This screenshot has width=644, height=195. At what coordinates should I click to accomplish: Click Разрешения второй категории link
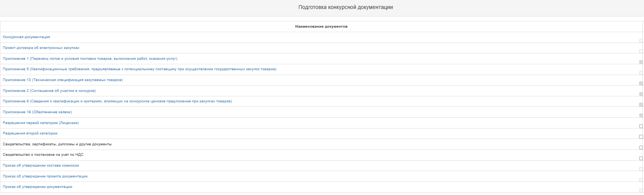30,133
